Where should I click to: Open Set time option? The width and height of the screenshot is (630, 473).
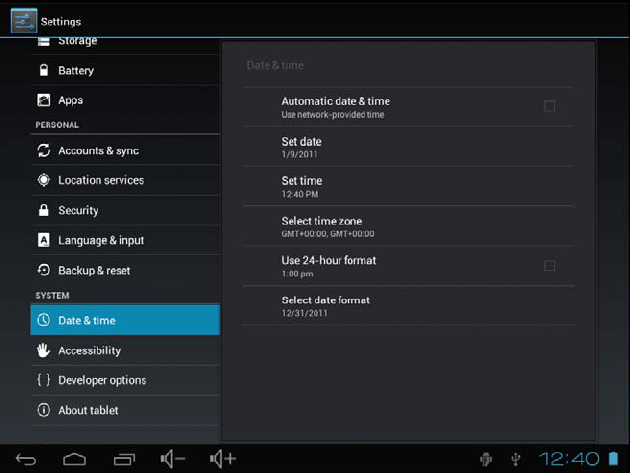[408, 186]
